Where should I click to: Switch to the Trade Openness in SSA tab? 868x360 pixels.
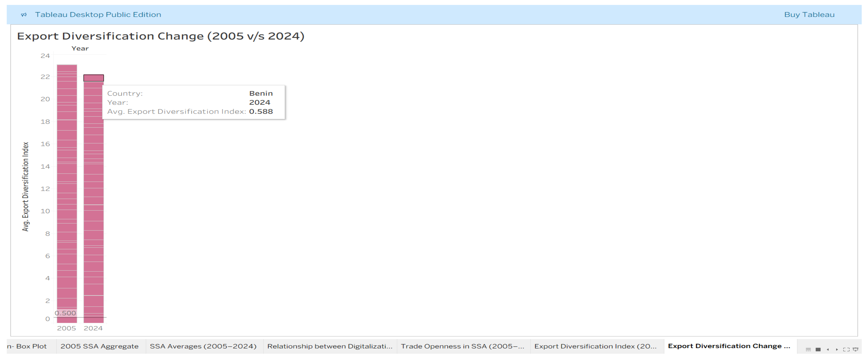point(461,346)
